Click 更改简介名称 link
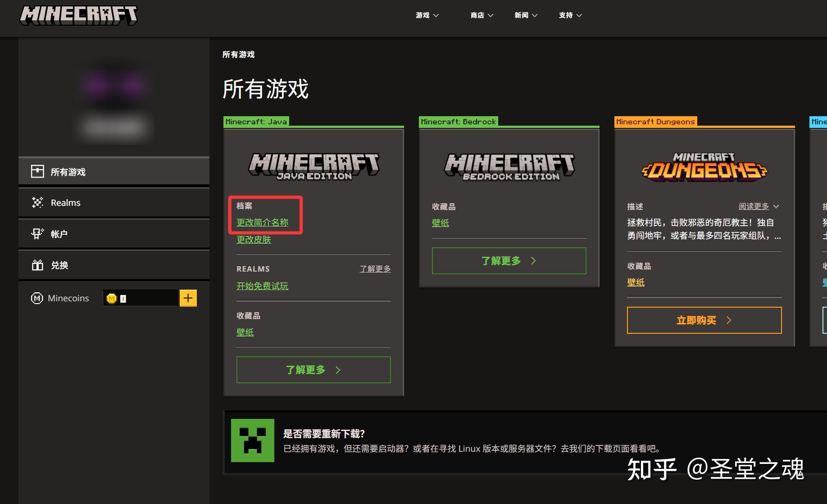The width and height of the screenshot is (827, 504). pos(263,222)
